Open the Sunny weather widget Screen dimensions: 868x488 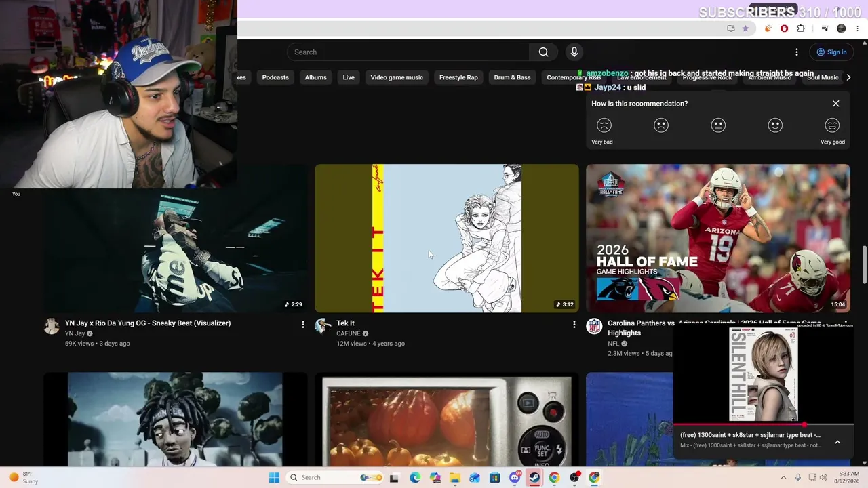click(22, 478)
